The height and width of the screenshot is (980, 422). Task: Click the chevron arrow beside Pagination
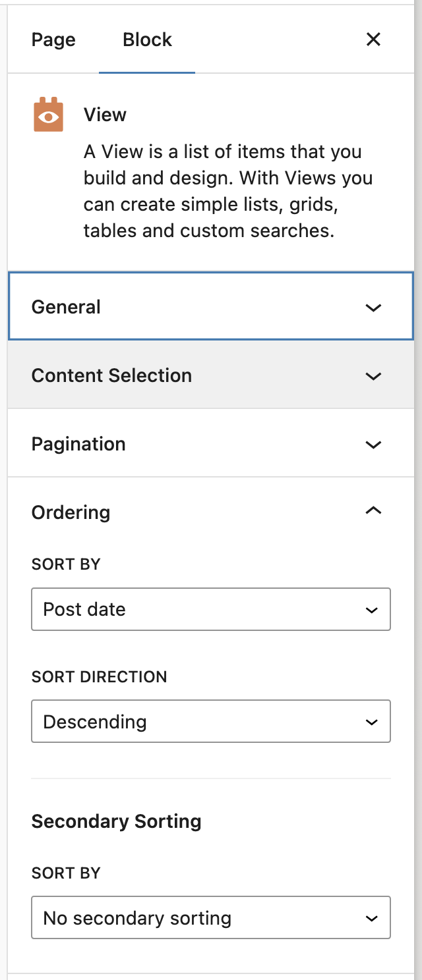[373, 445]
